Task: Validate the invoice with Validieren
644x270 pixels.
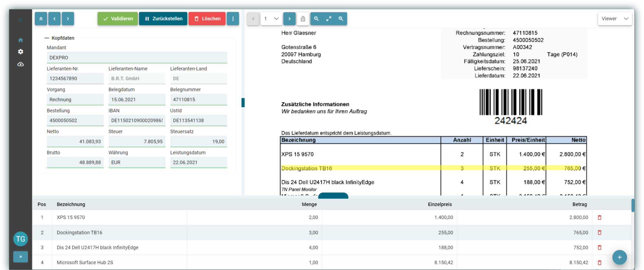Action: point(117,19)
